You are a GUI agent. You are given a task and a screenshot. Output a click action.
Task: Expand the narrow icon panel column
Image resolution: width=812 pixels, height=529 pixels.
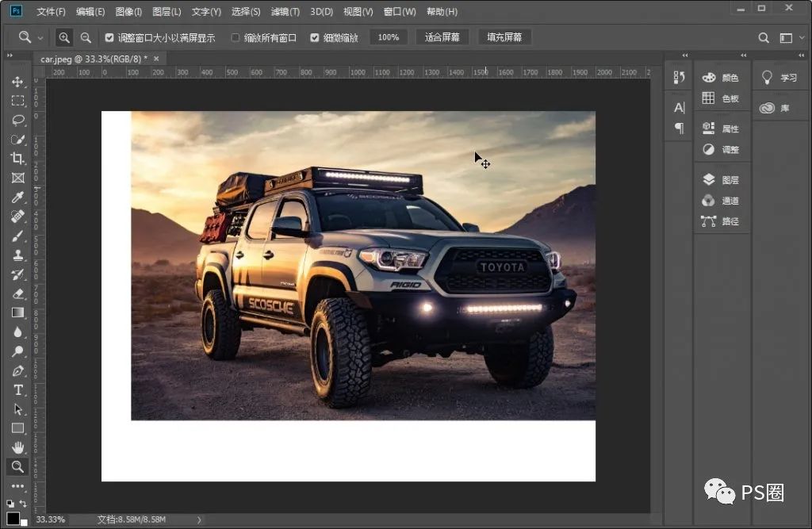(x=684, y=55)
